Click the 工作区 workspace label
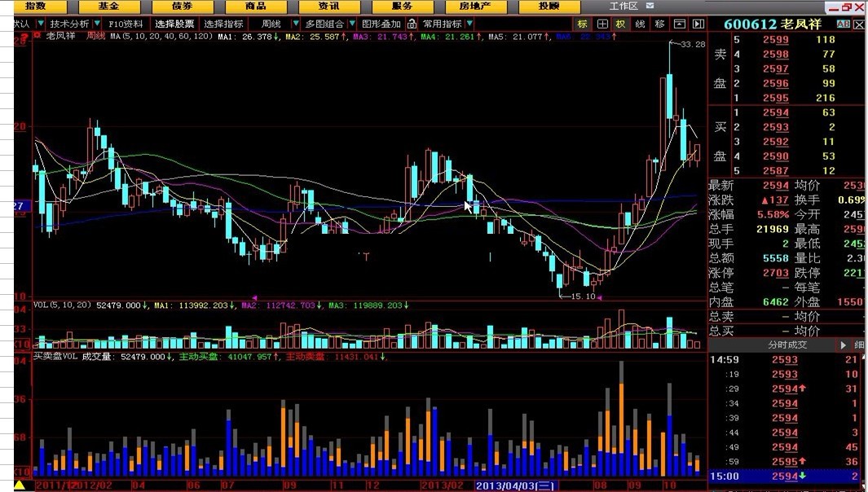868x492 pixels. (623, 6)
